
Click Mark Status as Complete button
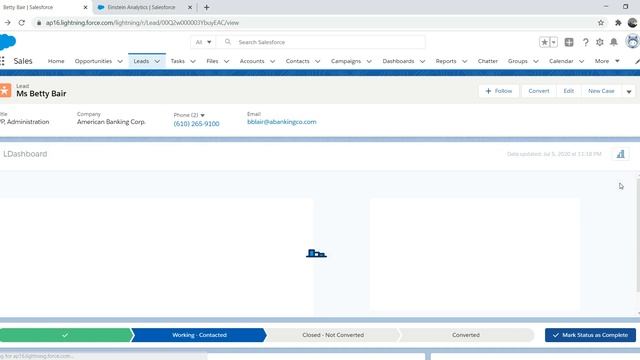coord(590,335)
